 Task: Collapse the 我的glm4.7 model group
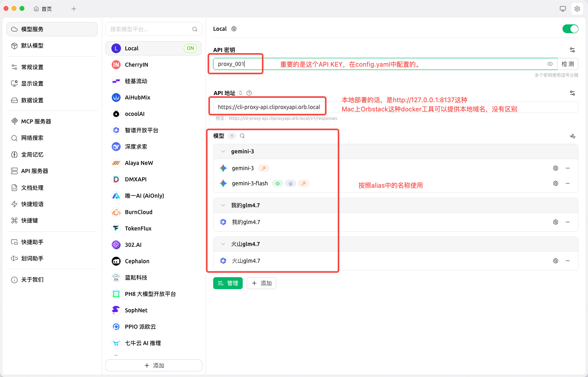[223, 205]
